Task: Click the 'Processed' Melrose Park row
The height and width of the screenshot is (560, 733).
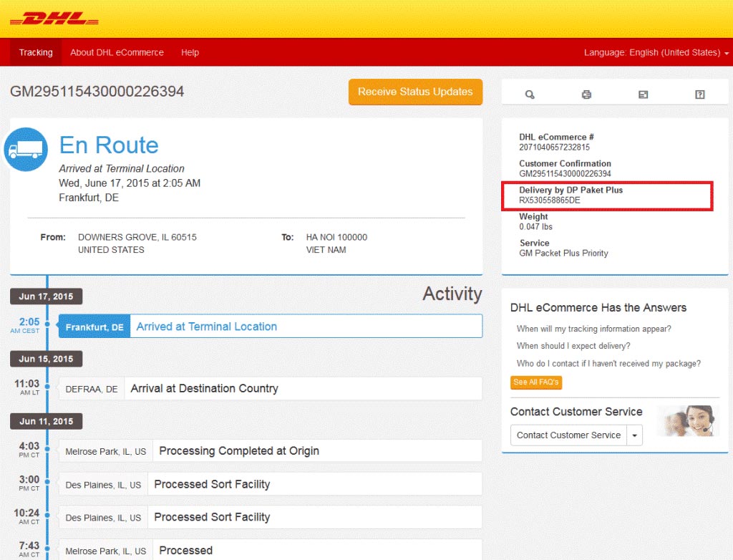Action: (x=270, y=550)
